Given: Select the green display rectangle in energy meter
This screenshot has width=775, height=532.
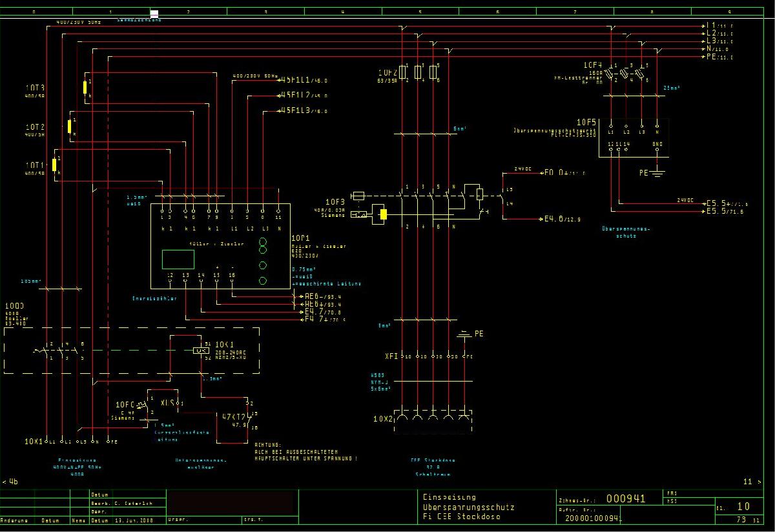Looking at the screenshot, I should (x=178, y=259).
